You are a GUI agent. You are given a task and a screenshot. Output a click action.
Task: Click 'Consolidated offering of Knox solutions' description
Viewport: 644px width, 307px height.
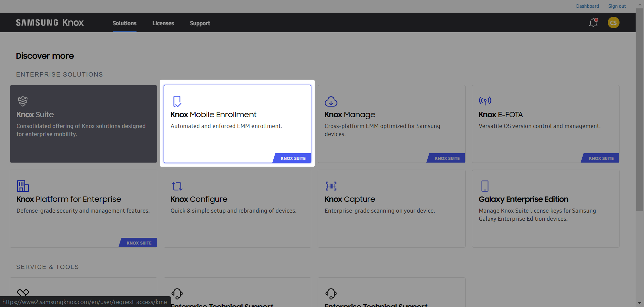point(81,130)
